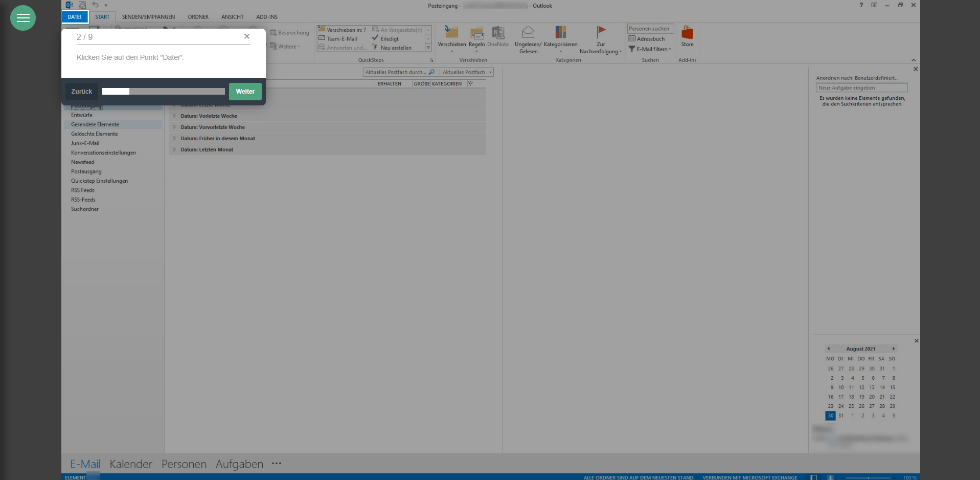Open the Kategorisieren color squares icon

(x=560, y=33)
